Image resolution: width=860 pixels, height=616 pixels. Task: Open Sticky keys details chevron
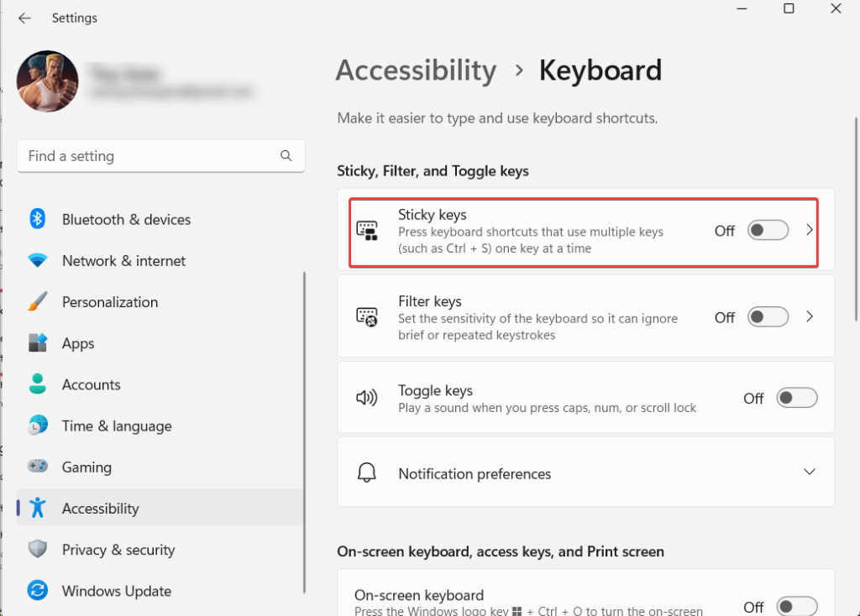pyautogui.click(x=810, y=230)
